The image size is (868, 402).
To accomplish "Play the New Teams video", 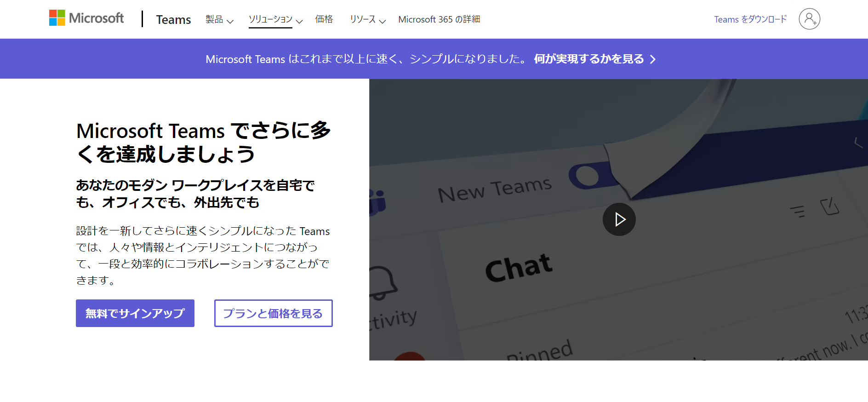I will [x=619, y=219].
